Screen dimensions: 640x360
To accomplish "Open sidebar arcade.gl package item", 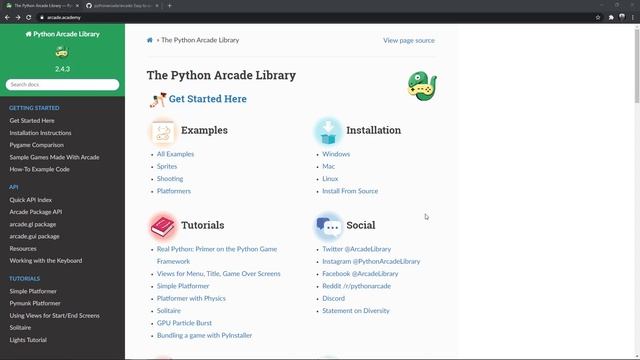I will [x=33, y=224].
